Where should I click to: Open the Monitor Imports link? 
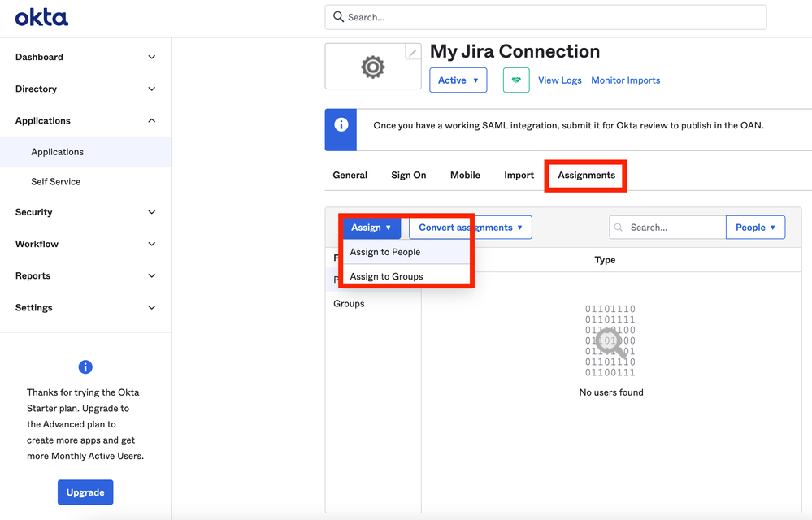[x=626, y=80]
